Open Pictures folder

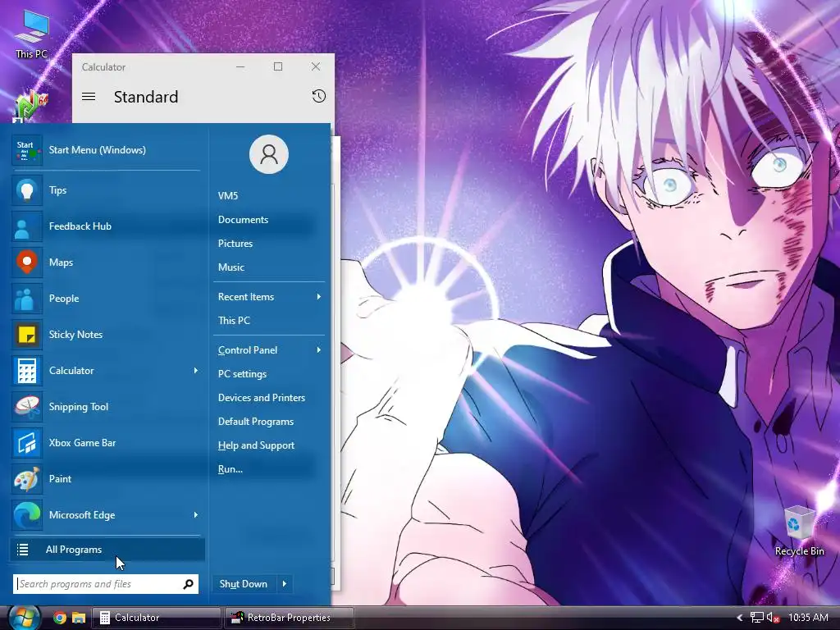pyautogui.click(x=235, y=244)
